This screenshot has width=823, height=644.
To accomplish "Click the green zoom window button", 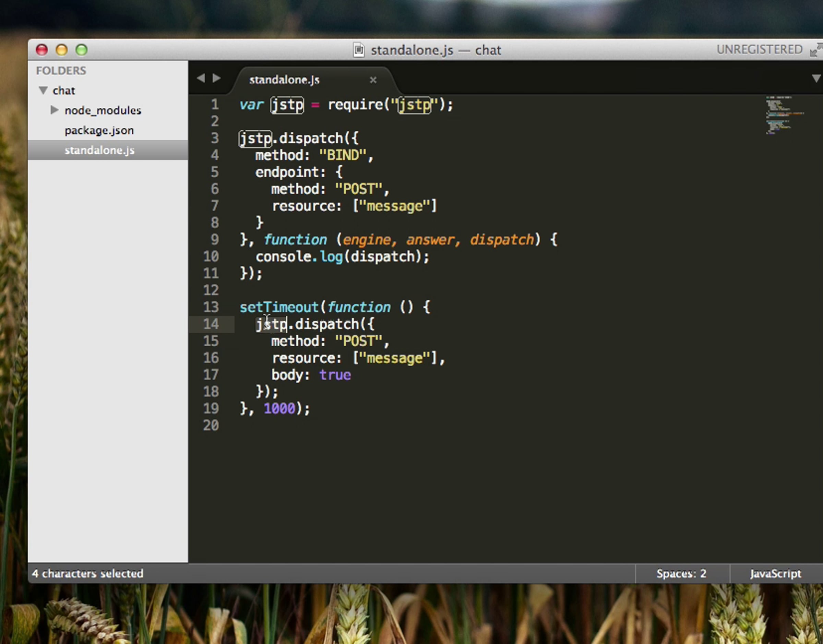I will click(81, 50).
